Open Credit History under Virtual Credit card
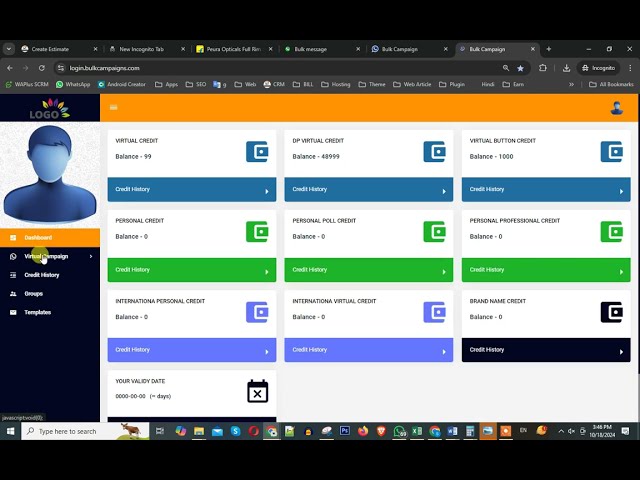 (x=191, y=189)
